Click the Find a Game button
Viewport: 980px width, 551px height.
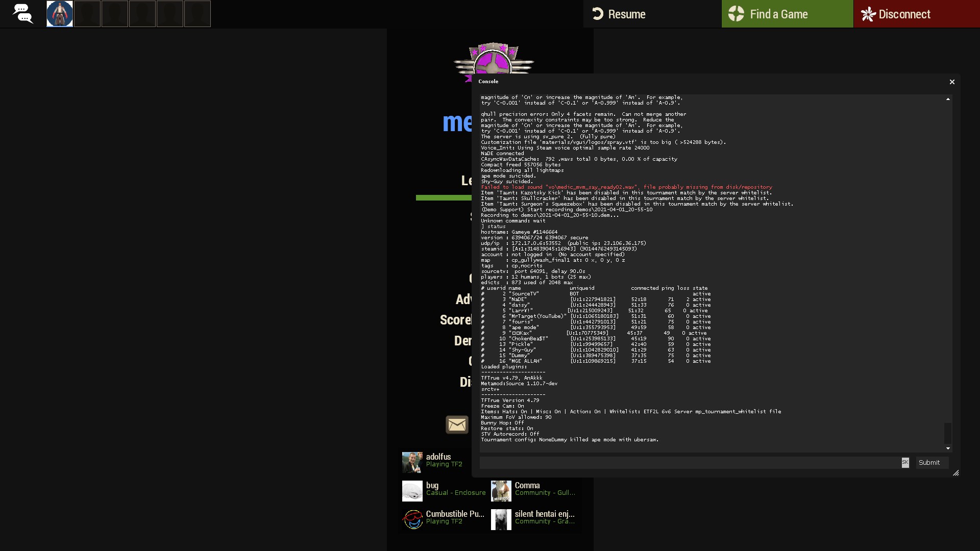(x=788, y=14)
